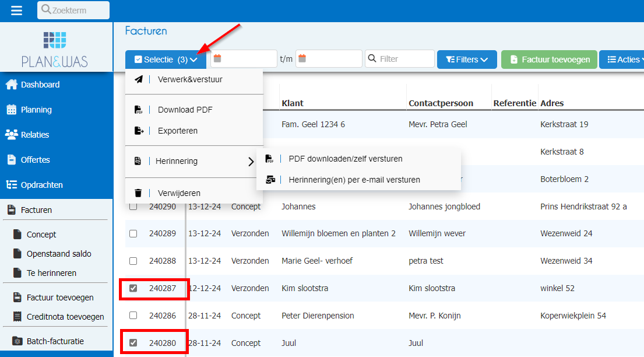Open Factuur toevoegen in the sidebar
644x357 pixels.
(x=60, y=297)
